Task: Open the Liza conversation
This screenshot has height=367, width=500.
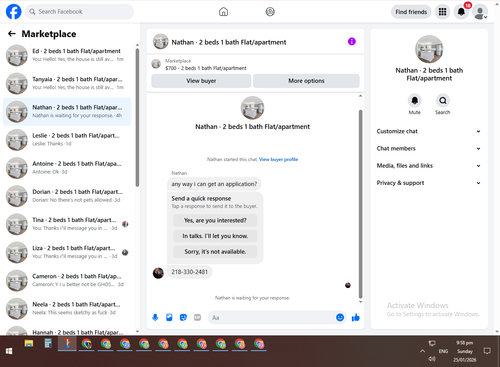Action: tap(67, 252)
